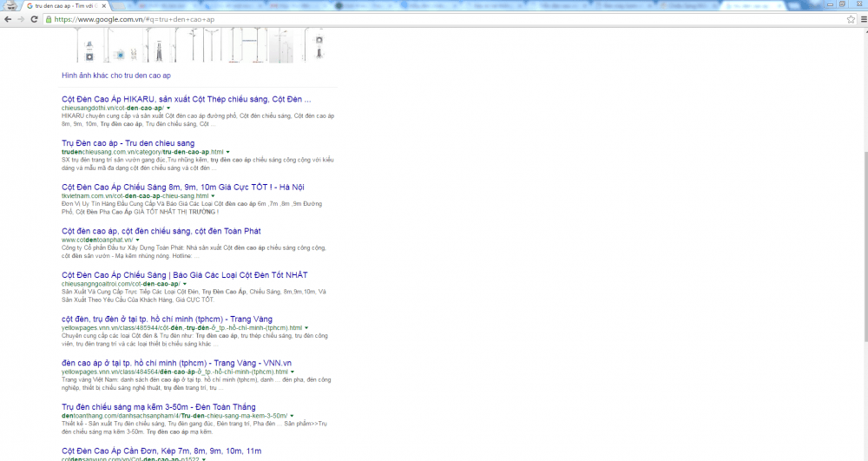Expand dropdown arrow beside cotdensanvuon.com URL
868x461 pixels.
[x=204, y=458]
